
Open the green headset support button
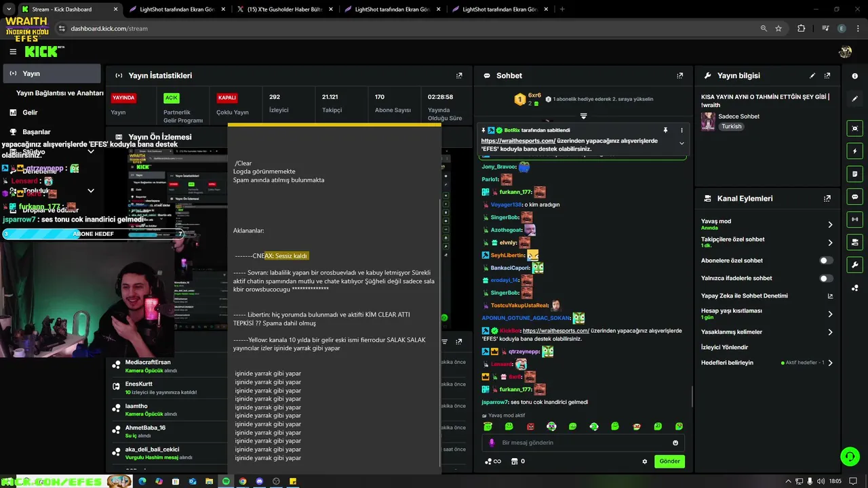point(850,456)
